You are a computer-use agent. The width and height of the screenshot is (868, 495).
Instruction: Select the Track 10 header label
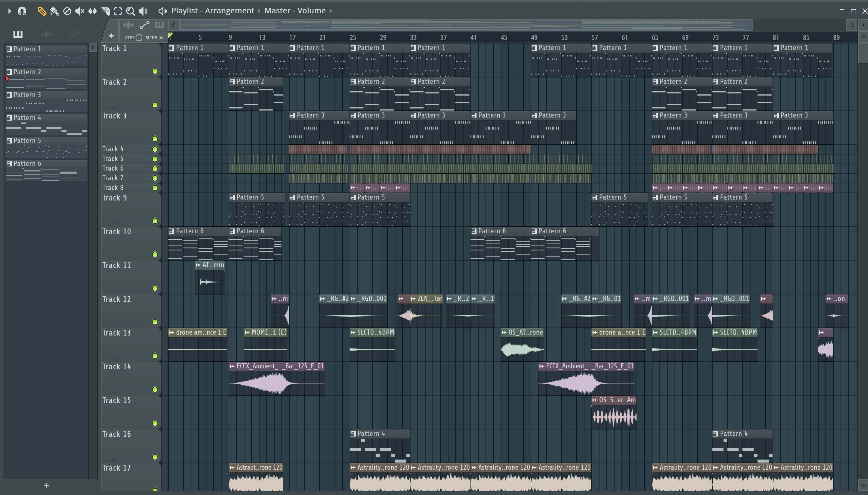point(117,232)
